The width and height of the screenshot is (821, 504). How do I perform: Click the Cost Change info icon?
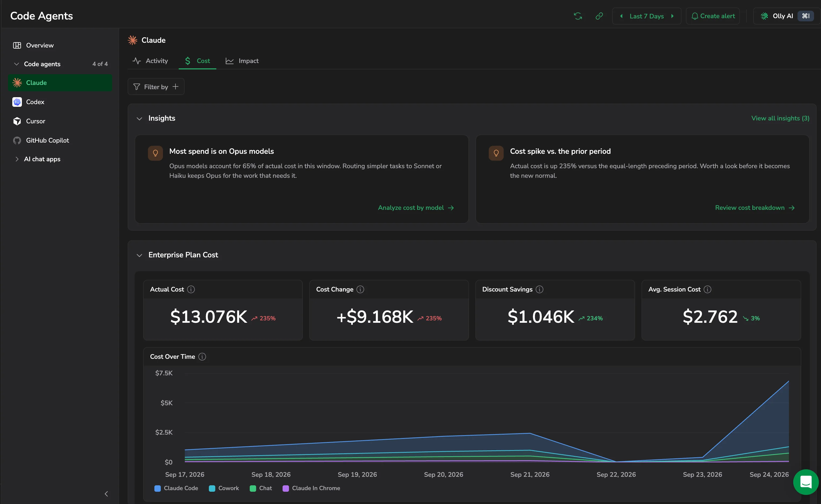[x=361, y=289]
